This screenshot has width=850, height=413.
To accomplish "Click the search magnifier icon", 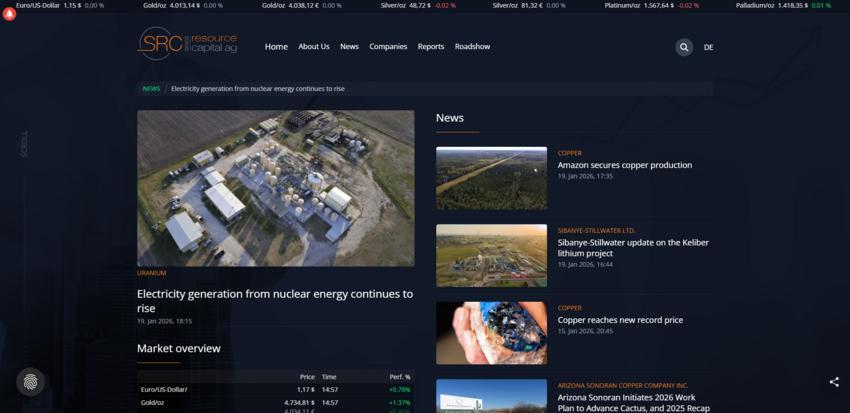I will coord(684,47).
